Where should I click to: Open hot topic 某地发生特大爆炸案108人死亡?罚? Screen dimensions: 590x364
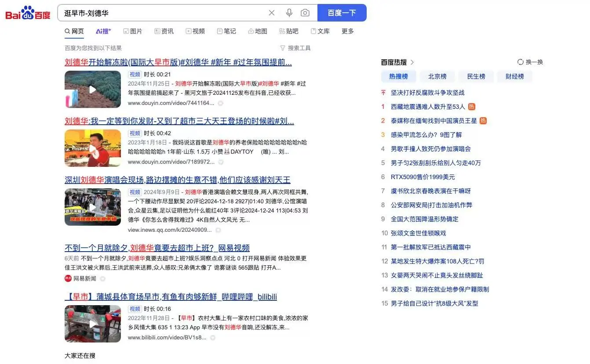tap(437, 261)
